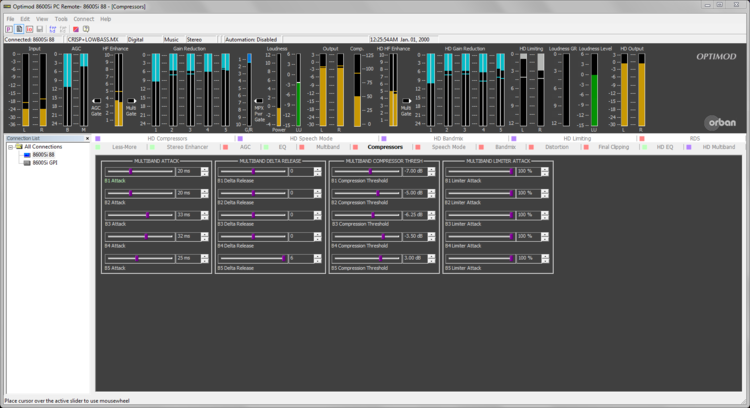Click the 8600Si GPI connection icon

pyautogui.click(x=27, y=162)
